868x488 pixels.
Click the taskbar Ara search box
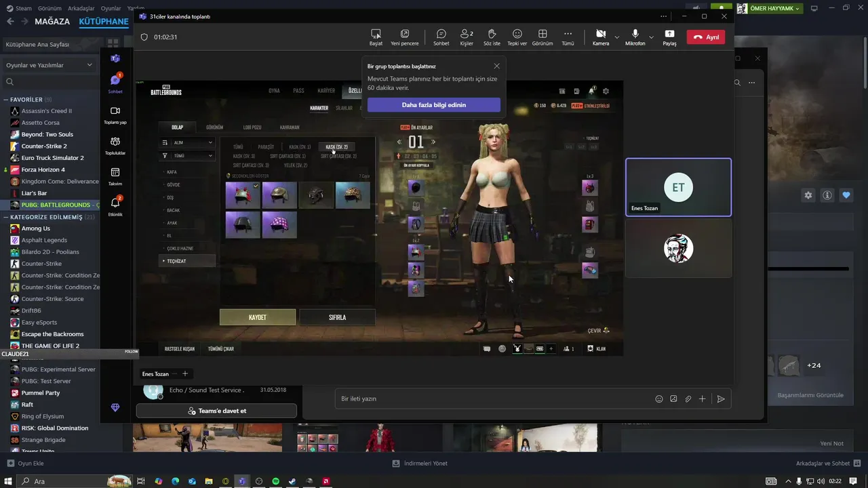(x=75, y=481)
